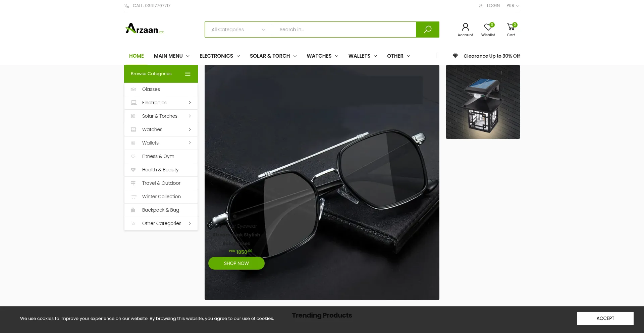Screen dimensions: 644x333
Task: Open the Account user icon
Action: coord(465,27)
